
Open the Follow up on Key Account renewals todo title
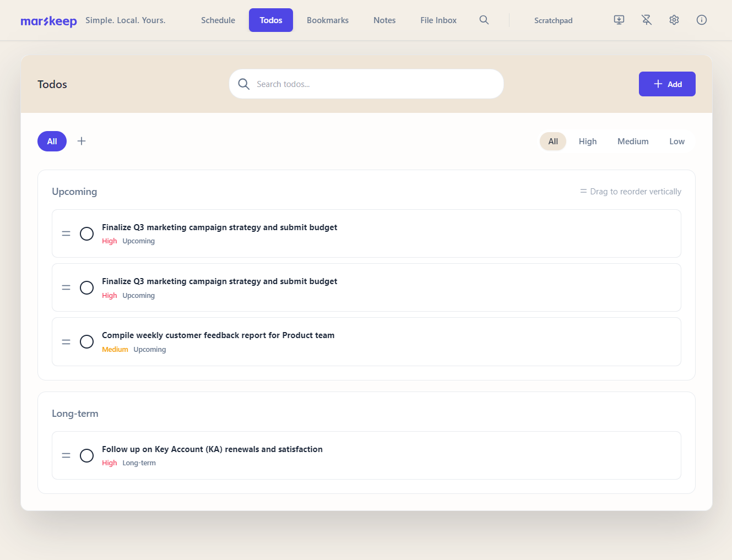pyautogui.click(x=212, y=449)
